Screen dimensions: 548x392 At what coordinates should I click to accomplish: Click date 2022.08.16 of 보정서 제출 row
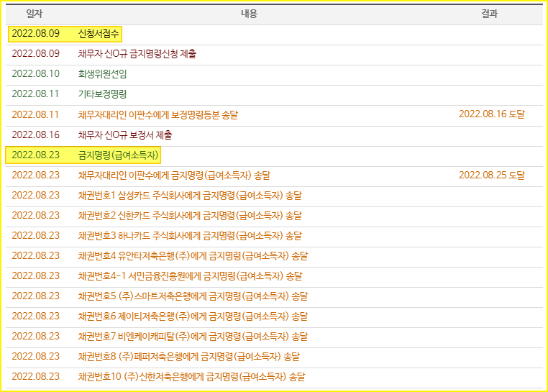coord(36,135)
